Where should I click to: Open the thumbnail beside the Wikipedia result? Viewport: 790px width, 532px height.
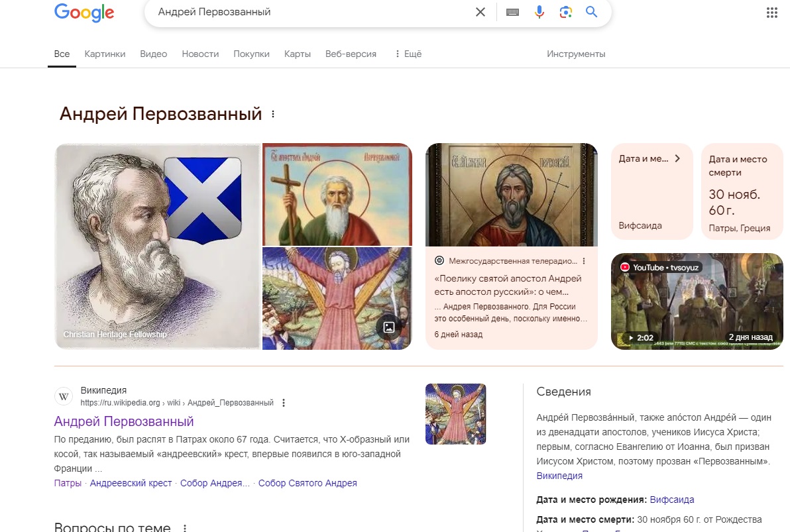tap(455, 414)
